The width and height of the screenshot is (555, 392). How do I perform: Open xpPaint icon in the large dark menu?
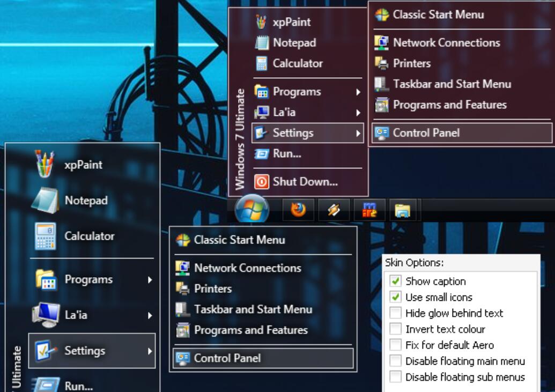click(45, 164)
